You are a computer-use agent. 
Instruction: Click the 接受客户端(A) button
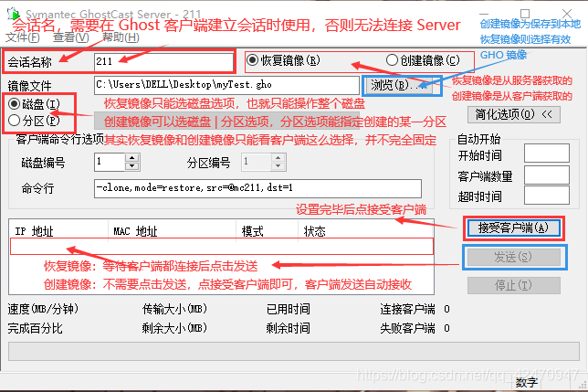click(x=513, y=228)
